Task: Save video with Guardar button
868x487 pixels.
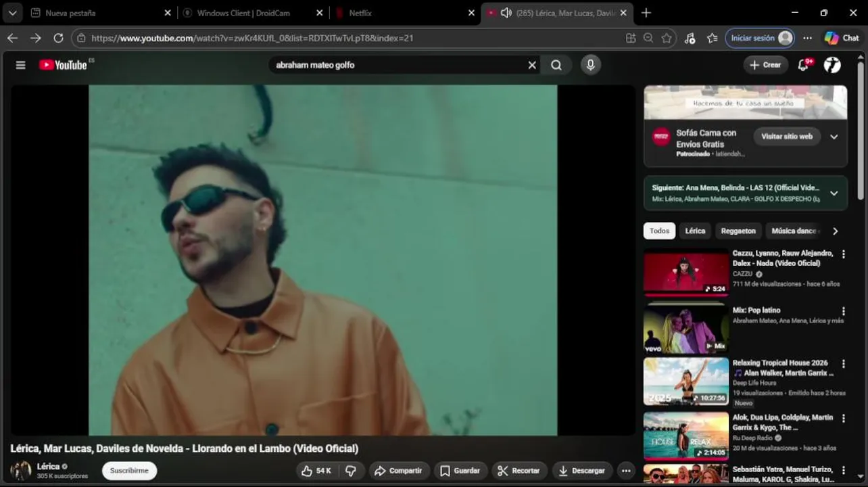Action: (460, 471)
